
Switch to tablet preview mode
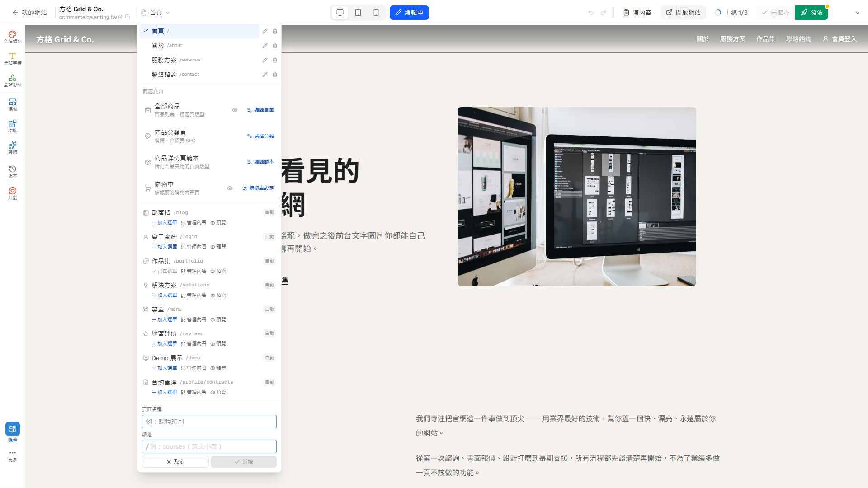click(x=358, y=13)
